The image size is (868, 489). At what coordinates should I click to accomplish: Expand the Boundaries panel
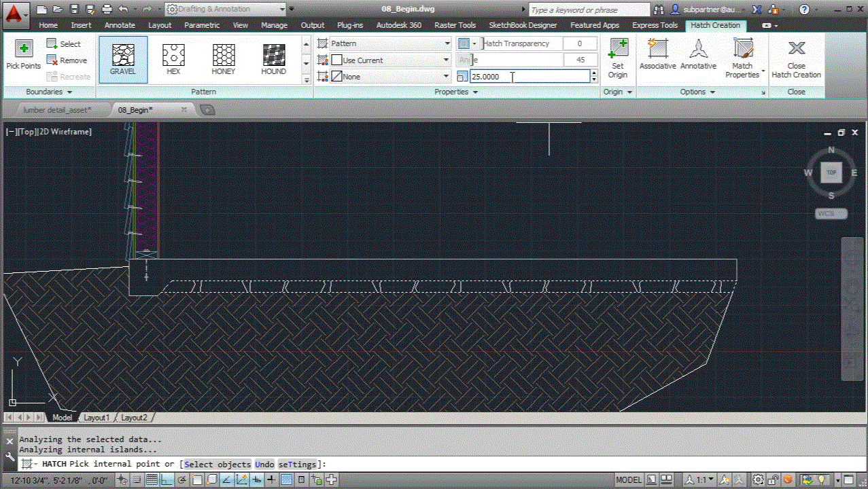49,92
